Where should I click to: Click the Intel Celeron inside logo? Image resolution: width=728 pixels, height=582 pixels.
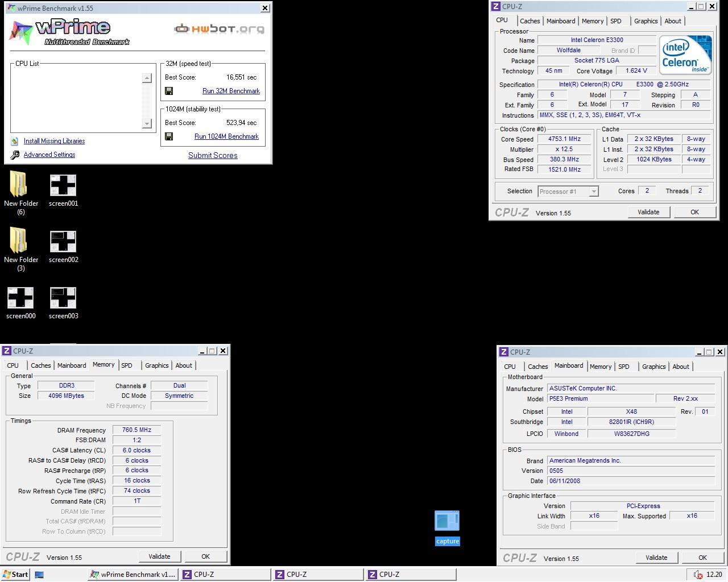point(685,55)
